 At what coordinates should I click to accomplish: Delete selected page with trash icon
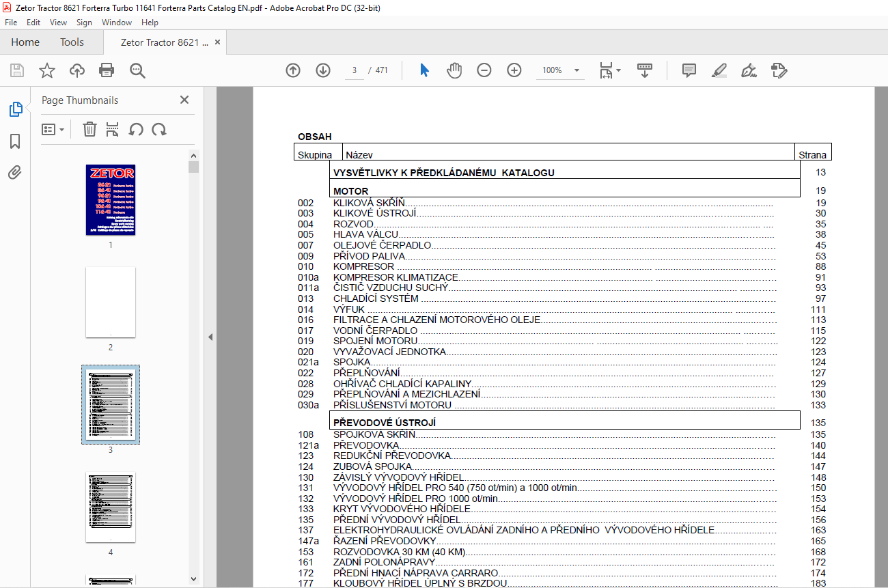(89, 129)
